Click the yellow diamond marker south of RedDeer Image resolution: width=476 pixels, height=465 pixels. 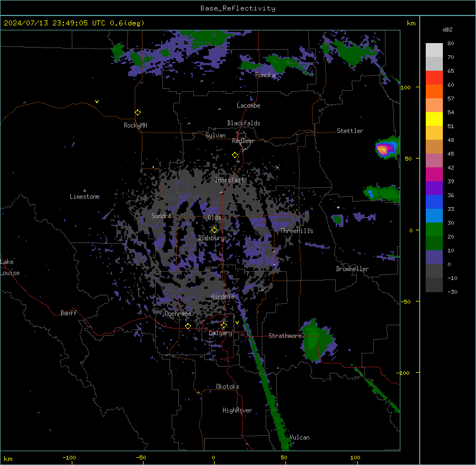click(x=235, y=155)
